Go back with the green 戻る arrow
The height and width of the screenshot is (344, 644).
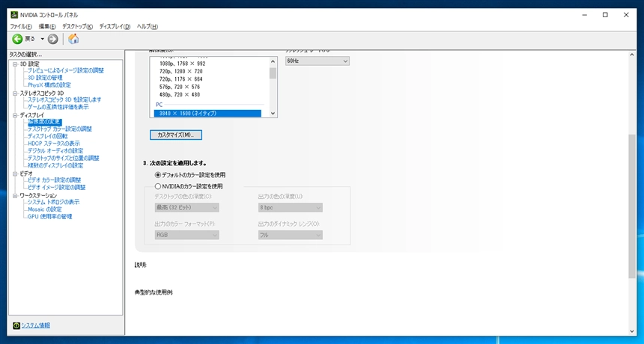pos(17,39)
